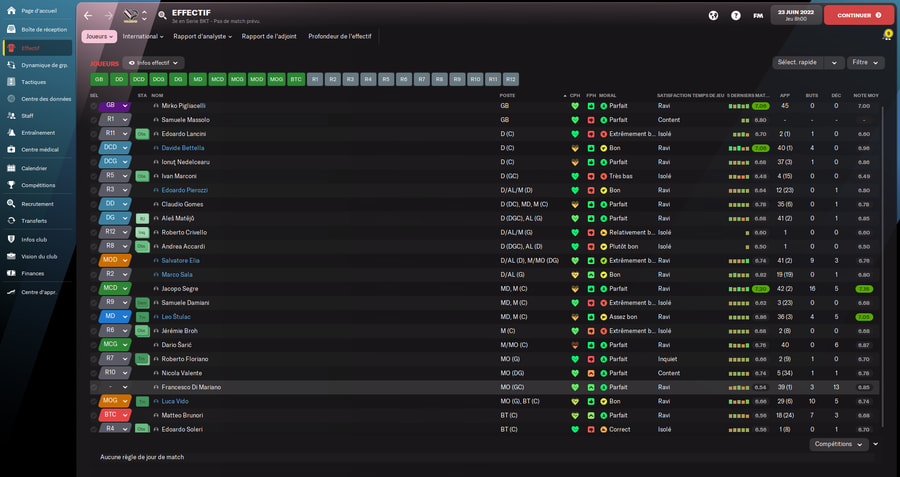Viewport: 900px width, 477px height.
Task: Open the football globe icon
Action: (x=713, y=15)
